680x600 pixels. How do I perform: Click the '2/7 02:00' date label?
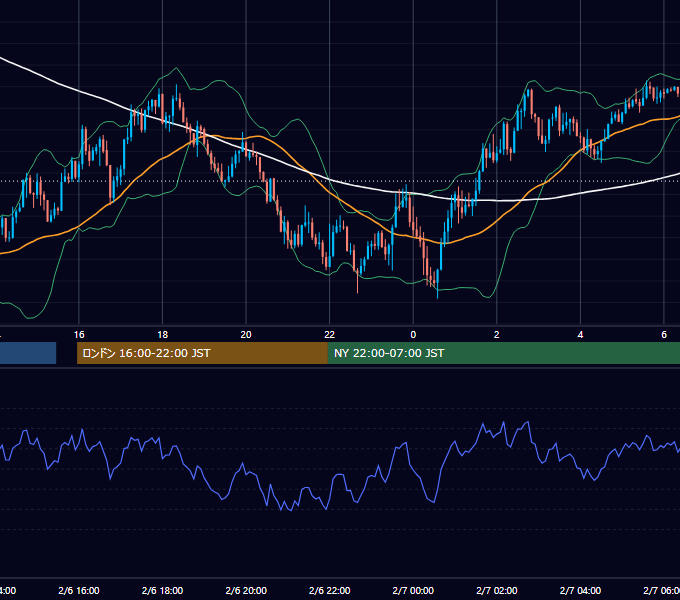tap(497, 590)
